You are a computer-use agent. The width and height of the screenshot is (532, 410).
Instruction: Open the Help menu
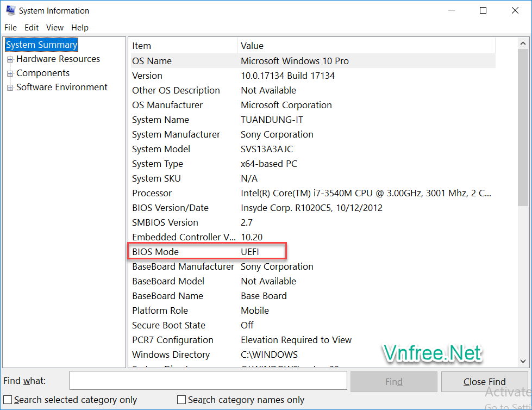(x=80, y=27)
